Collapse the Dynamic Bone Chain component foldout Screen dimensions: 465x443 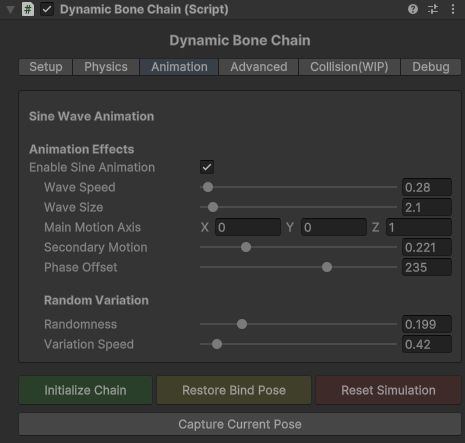pos(11,10)
